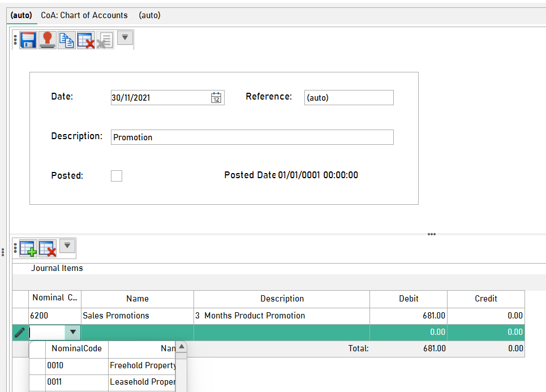Delete the selected journal item row
The height and width of the screenshot is (392, 546).
[48, 248]
